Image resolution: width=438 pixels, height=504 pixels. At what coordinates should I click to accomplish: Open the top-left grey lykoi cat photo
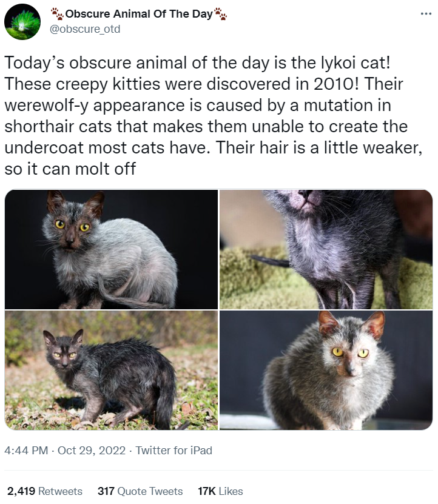(x=111, y=249)
